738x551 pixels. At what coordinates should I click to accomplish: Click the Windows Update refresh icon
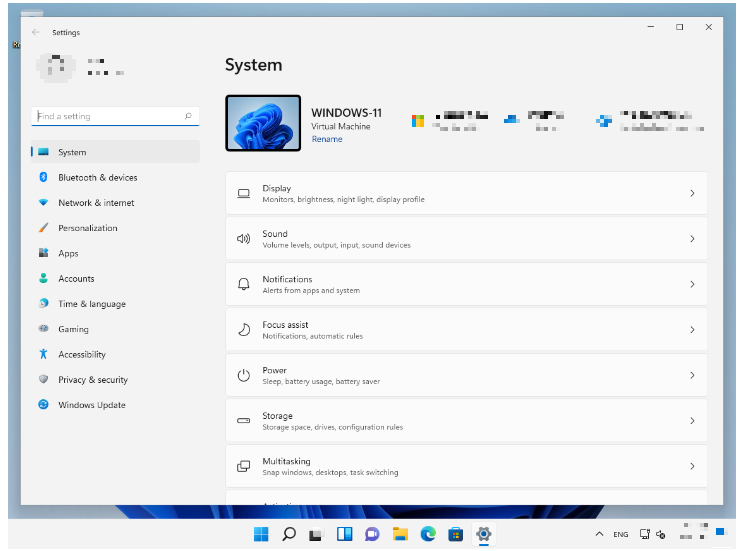point(43,404)
